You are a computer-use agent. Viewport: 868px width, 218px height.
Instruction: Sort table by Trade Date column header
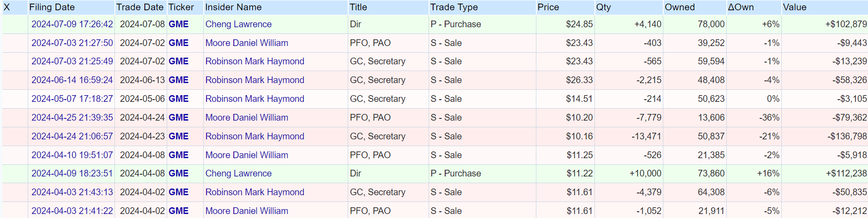(x=139, y=7)
